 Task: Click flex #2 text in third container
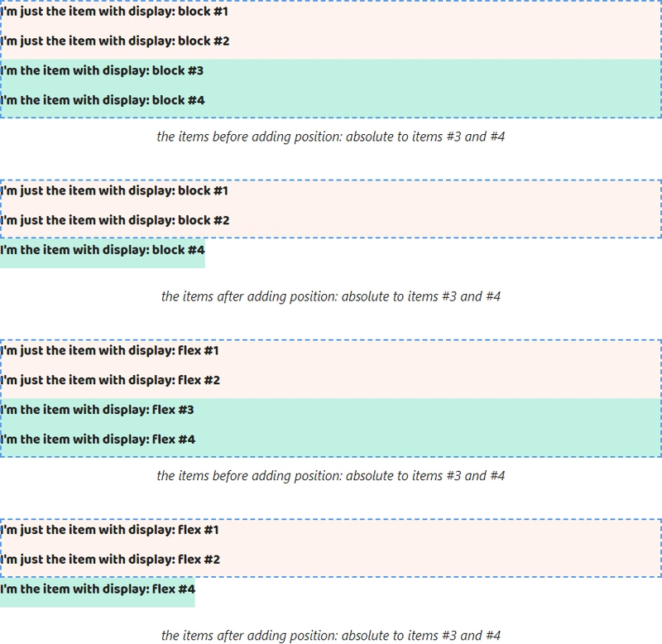tap(110, 380)
